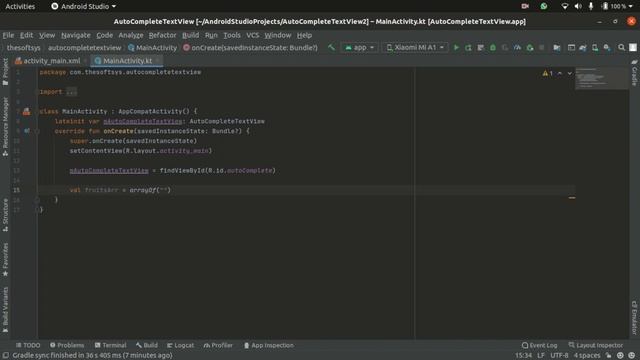Click the code minimap preview

pyautogui.click(x=601, y=78)
